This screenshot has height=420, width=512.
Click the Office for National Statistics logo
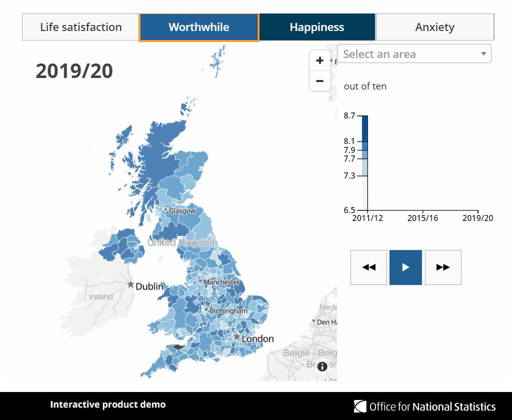click(x=424, y=406)
